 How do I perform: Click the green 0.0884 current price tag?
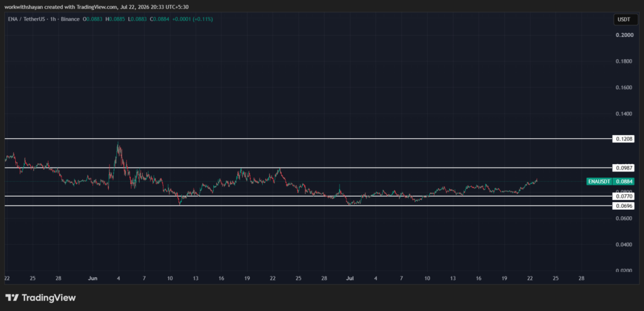(624, 182)
